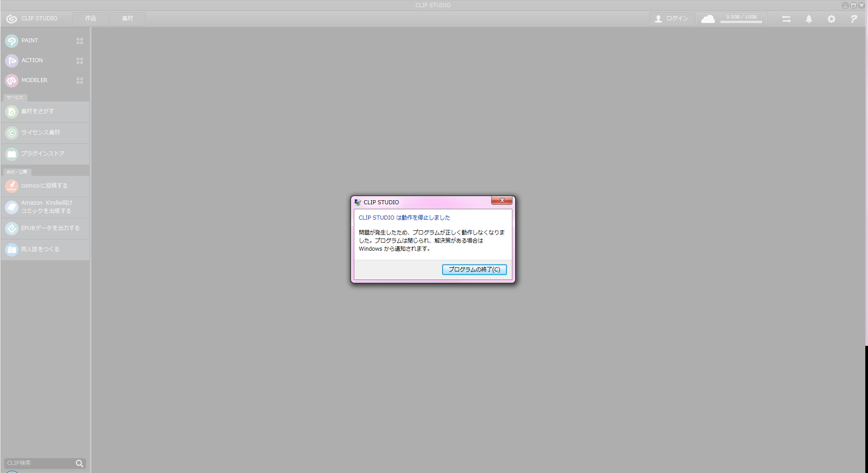Viewport: 868px width, 473px height.
Task: Click the Amazon Kindle publishing icon
Action: point(12,207)
